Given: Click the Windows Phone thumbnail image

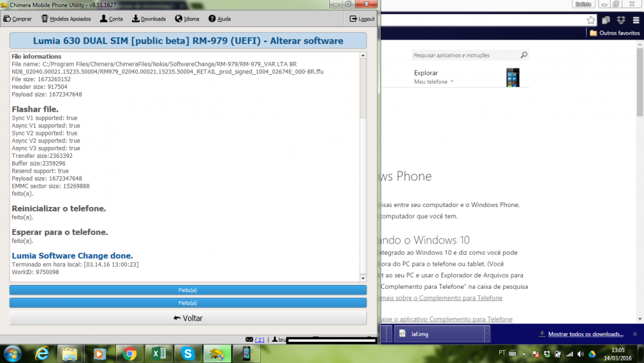Looking at the screenshot, I should point(513,77).
